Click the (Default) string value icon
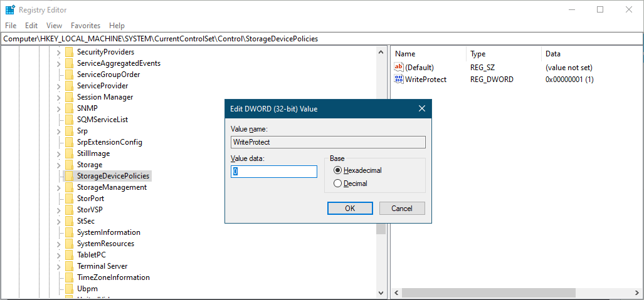The width and height of the screenshot is (644, 300). pyautogui.click(x=398, y=67)
